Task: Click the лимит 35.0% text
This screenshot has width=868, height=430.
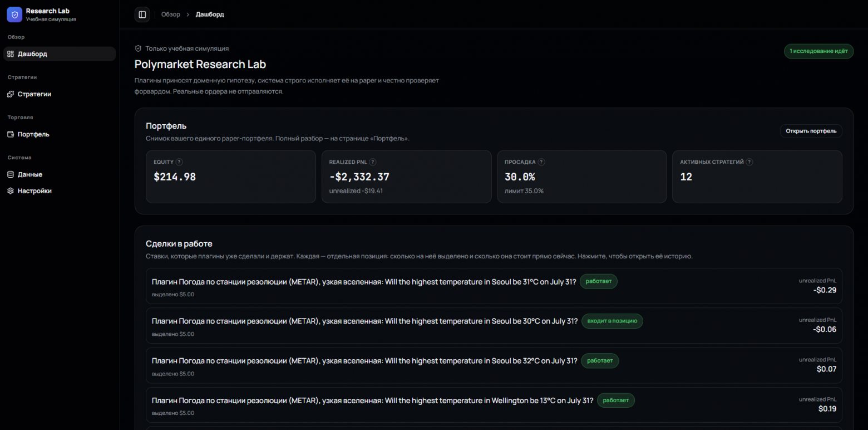Action: pos(524,191)
